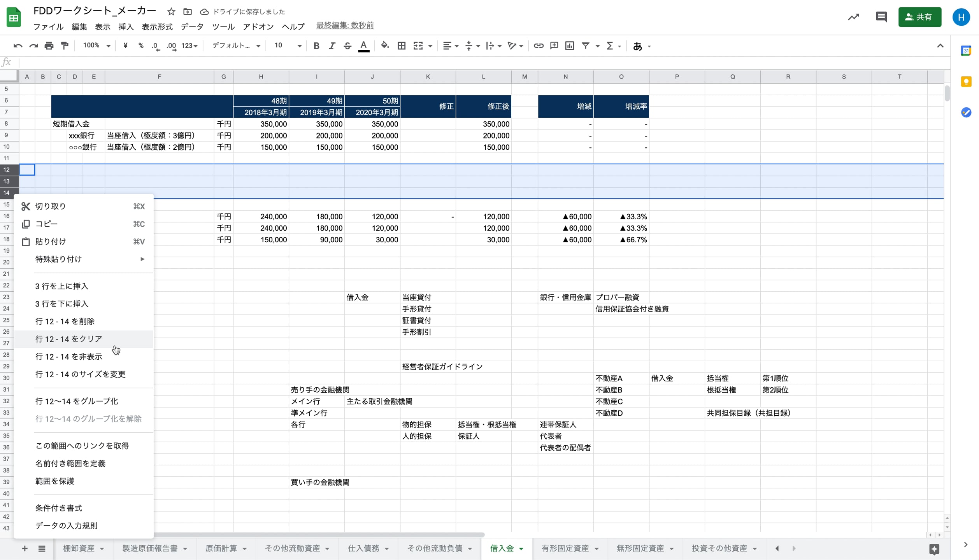Switch to the 有形固定資産 sheet tab
The image size is (979, 560).
(x=565, y=548)
